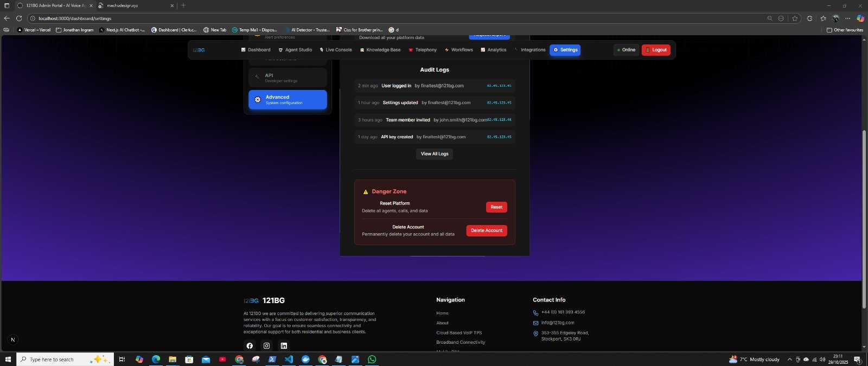The height and width of the screenshot is (366, 868).
Task: Show hidden system tray icons
Action: pyautogui.click(x=789, y=359)
